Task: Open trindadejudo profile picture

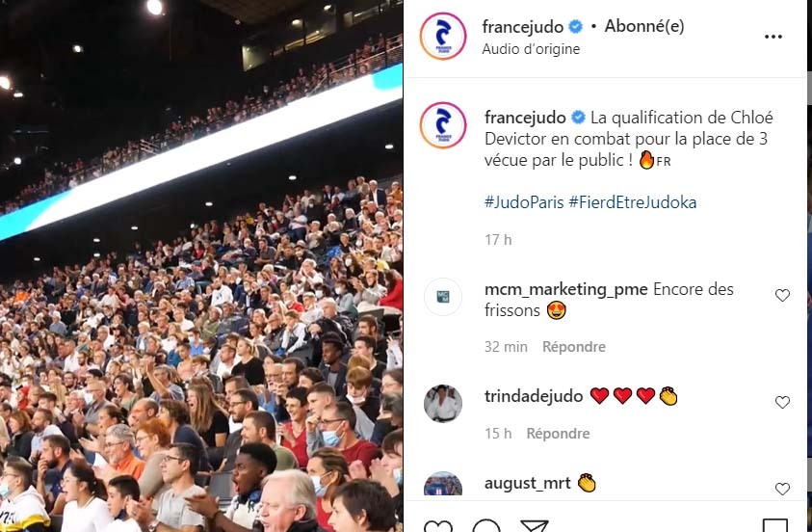Action: (443, 404)
